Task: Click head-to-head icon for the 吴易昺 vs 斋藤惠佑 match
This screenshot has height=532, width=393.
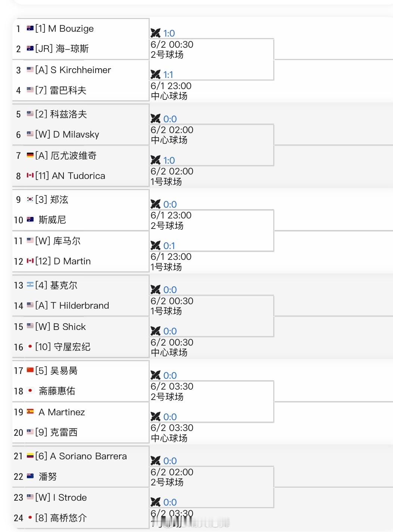Action: [155, 375]
